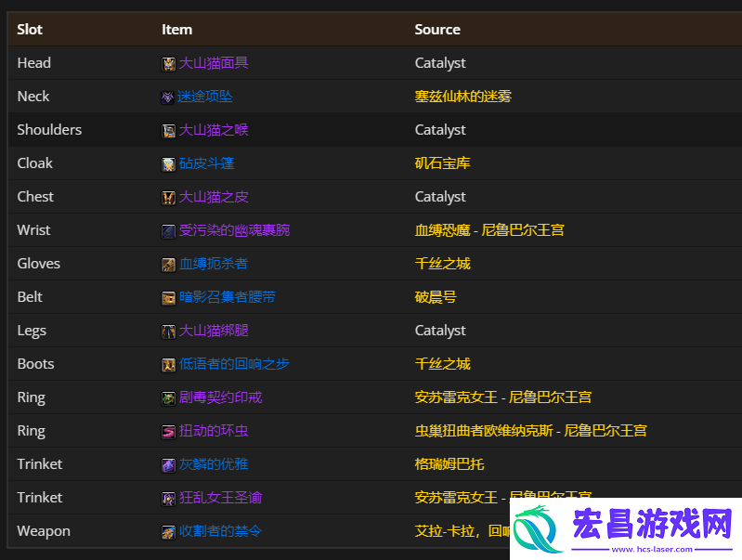Click the Catalyst text in Chest row
This screenshot has height=560, width=742.
pyautogui.click(x=440, y=197)
